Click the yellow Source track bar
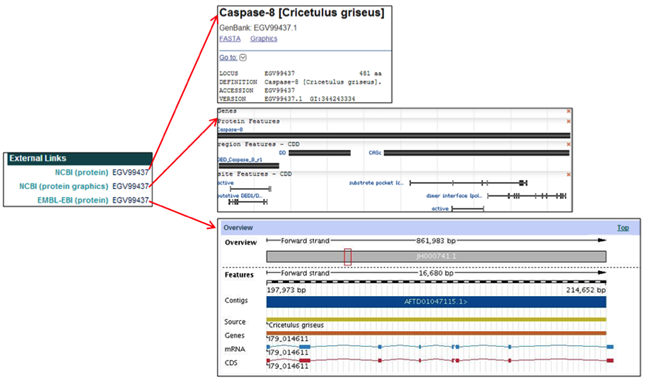Image resolution: width=650 pixels, height=391 pixels. click(436, 320)
